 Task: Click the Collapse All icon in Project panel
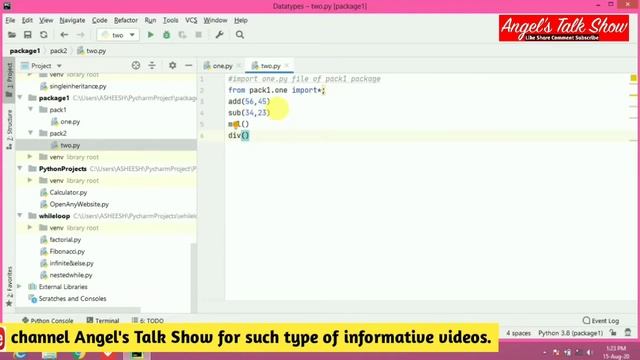tap(152, 65)
